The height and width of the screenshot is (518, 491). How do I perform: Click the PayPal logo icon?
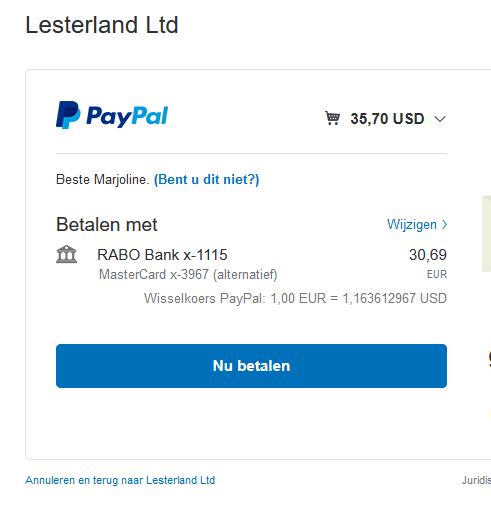point(68,115)
